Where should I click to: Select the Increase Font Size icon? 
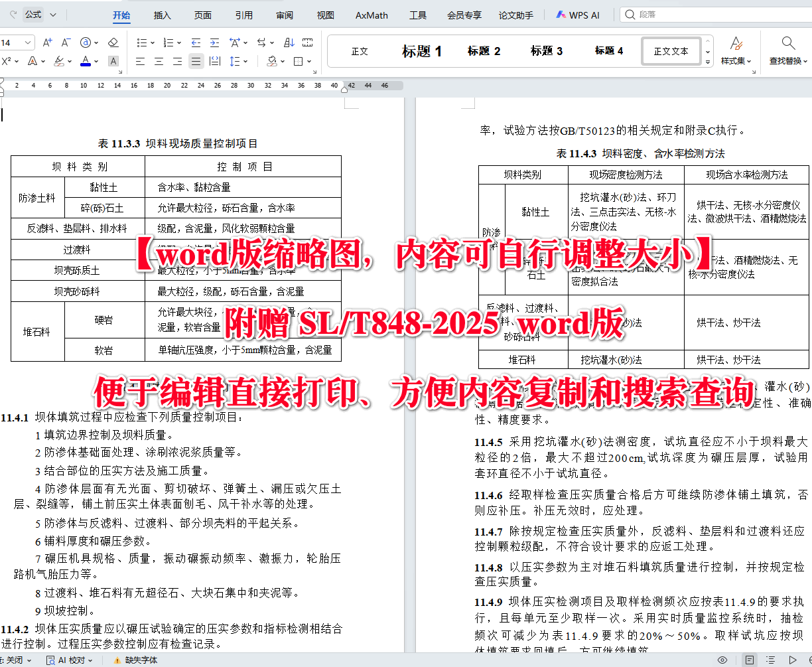click(46, 42)
